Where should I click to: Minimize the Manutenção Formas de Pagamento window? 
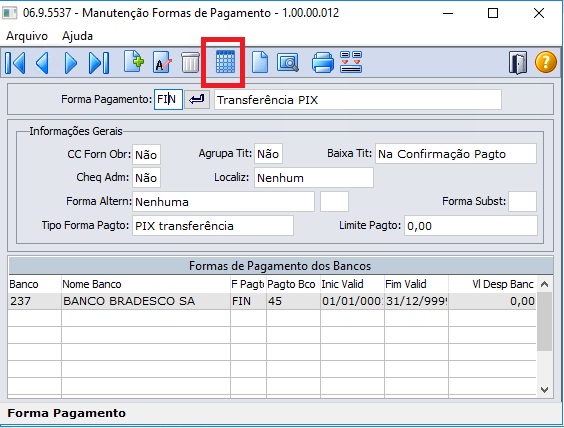click(x=448, y=13)
